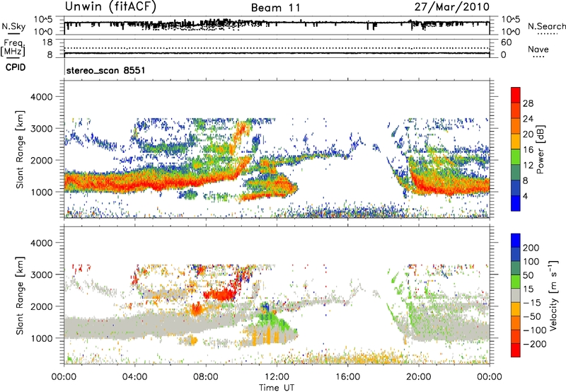Select the "N.Search" legend label

click(x=546, y=26)
